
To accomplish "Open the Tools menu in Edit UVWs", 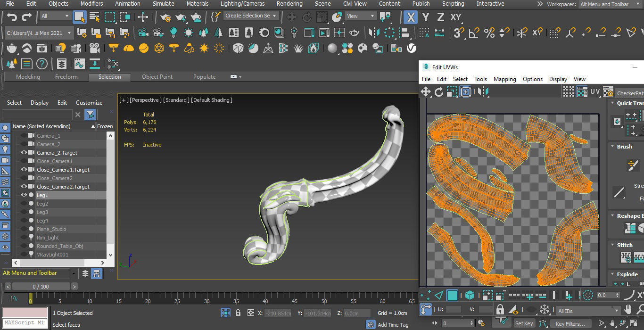I will [480, 79].
